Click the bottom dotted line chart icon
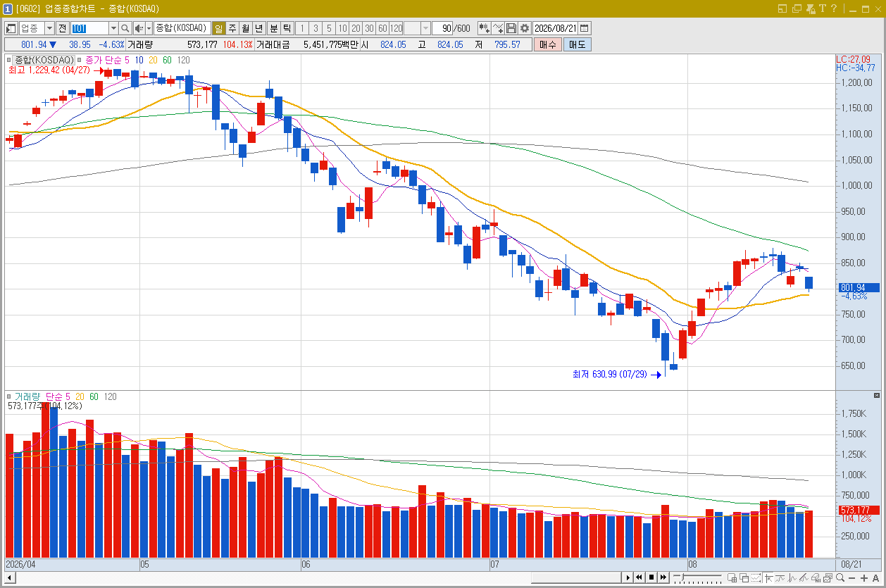The image size is (886, 588). pos(756,577)
